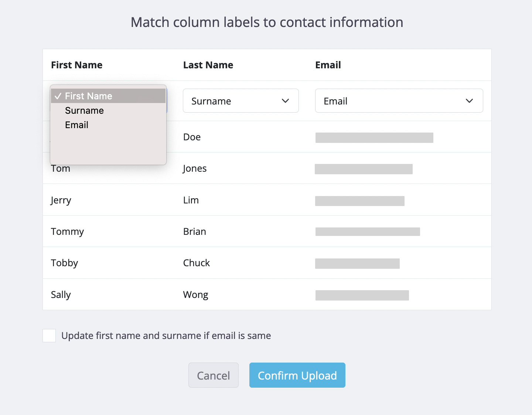532x415 pixels.
Task: Click the Last Name column header
Action: (x=208, y=65)
